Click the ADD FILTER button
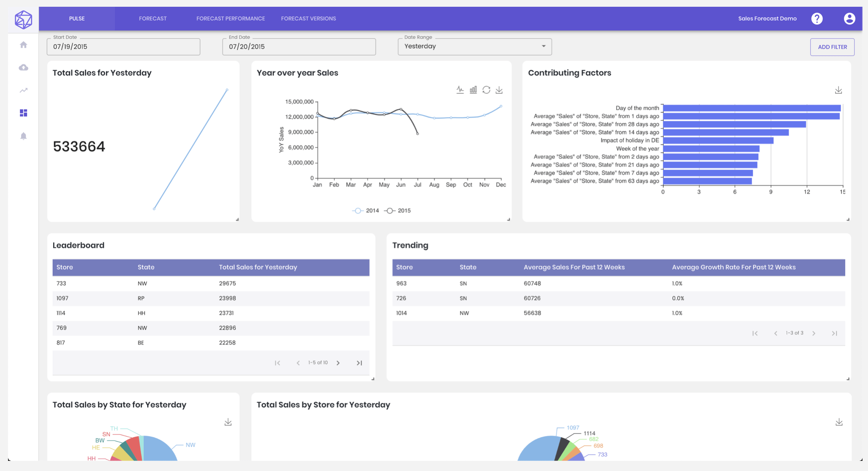This screenshot has width=868, height=471. (x=832, y=47)
